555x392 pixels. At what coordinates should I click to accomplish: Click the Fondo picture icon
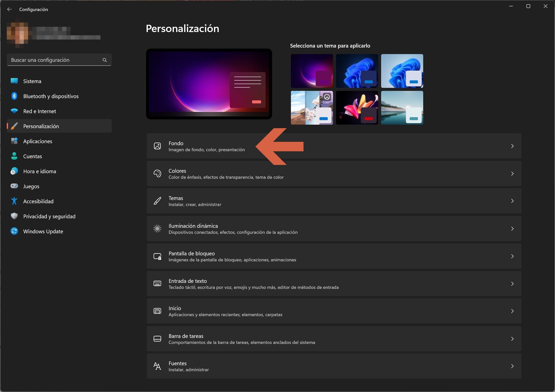(157, 146)
